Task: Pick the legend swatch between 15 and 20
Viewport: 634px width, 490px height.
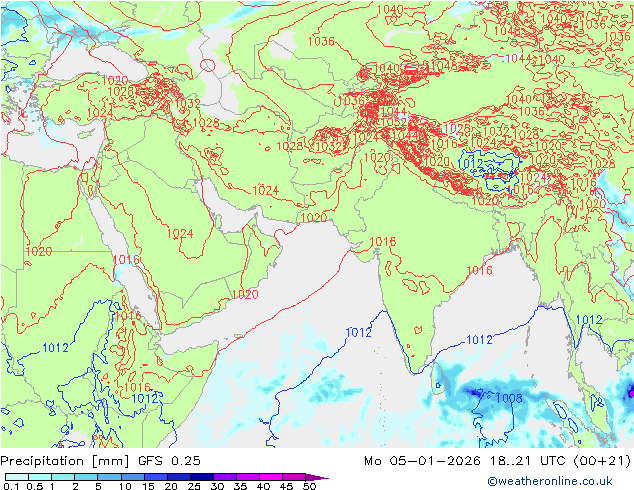Action: [x=156, y=477]
